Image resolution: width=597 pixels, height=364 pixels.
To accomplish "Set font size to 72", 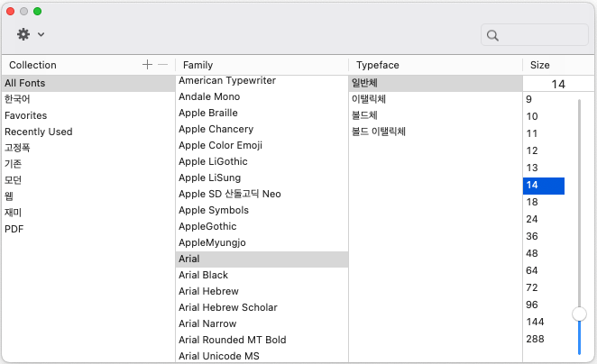I will [x=544, y=287].
